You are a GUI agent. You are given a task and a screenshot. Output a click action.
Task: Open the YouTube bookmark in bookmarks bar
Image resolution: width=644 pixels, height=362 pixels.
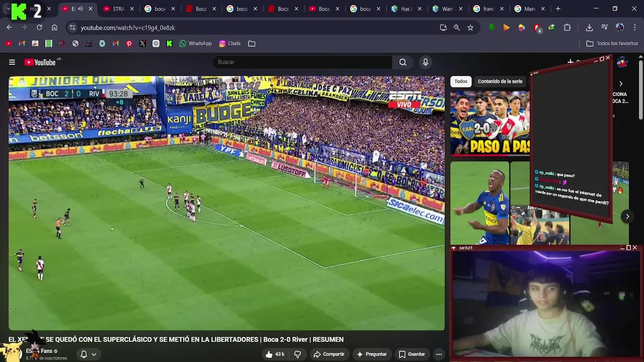pos(9,44)
